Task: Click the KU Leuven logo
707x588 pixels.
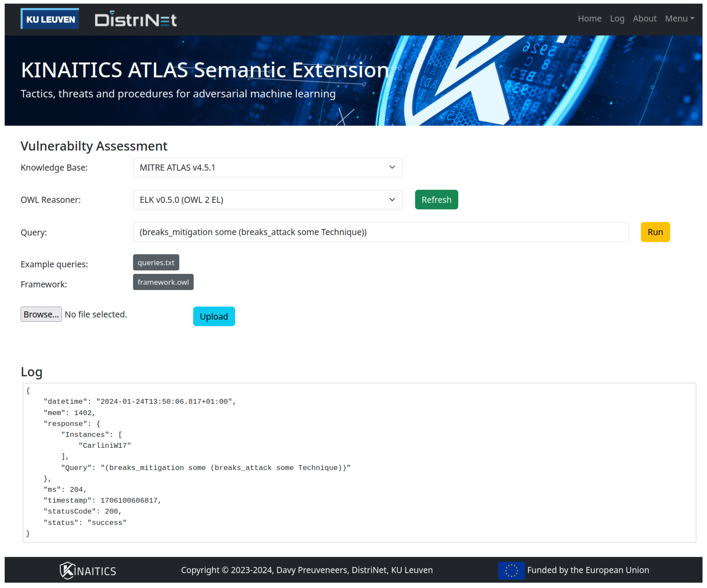Action: (x=50, y=19)
